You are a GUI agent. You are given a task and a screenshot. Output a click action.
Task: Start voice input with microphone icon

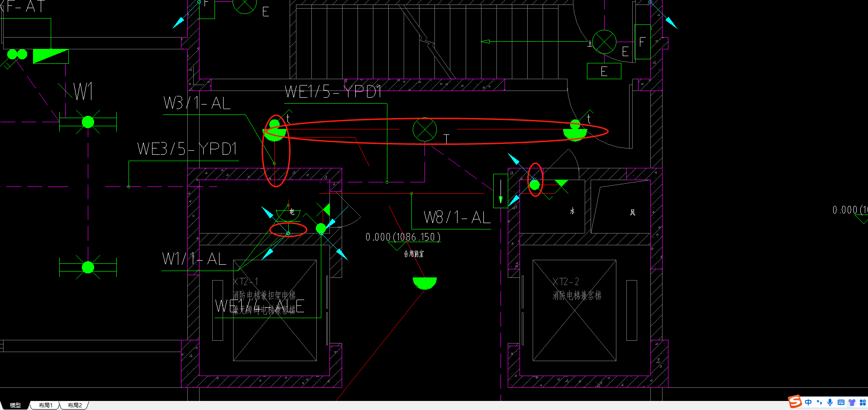[x=830, y=402]
